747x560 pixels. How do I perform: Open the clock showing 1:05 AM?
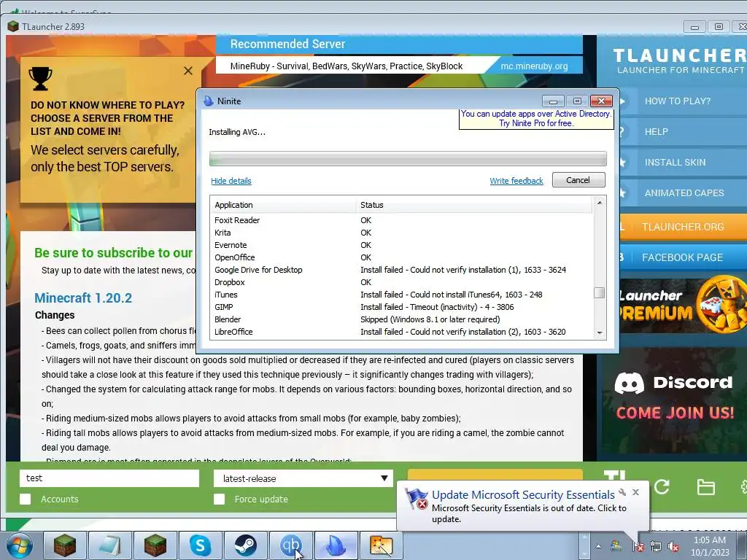tap(710, 546)
